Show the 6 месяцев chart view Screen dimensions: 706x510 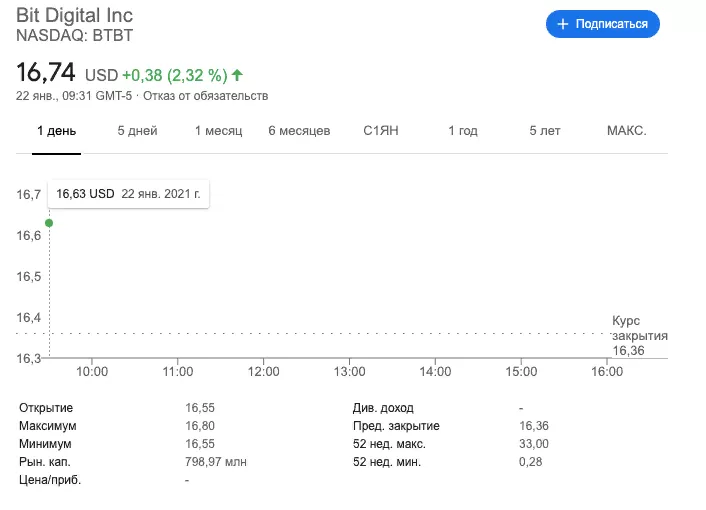click(299, 131)
